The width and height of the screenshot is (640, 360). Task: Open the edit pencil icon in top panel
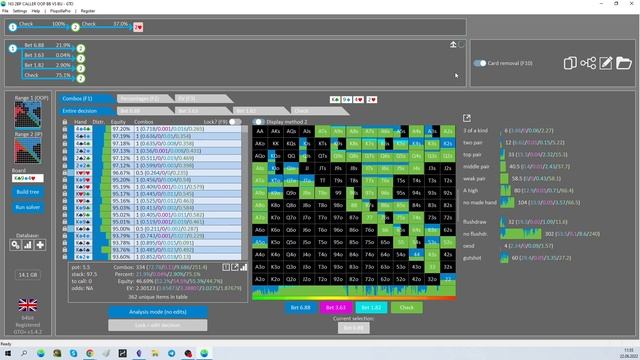[x=606, y=63]
